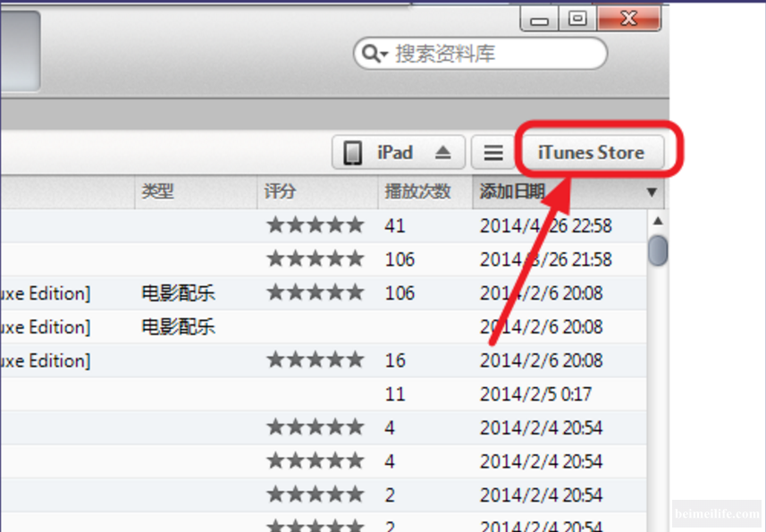The height and width of the screenshot is (532, 766).
Task: Click the vertical scrollbar thumb
Action: click(x=658, y=249)
